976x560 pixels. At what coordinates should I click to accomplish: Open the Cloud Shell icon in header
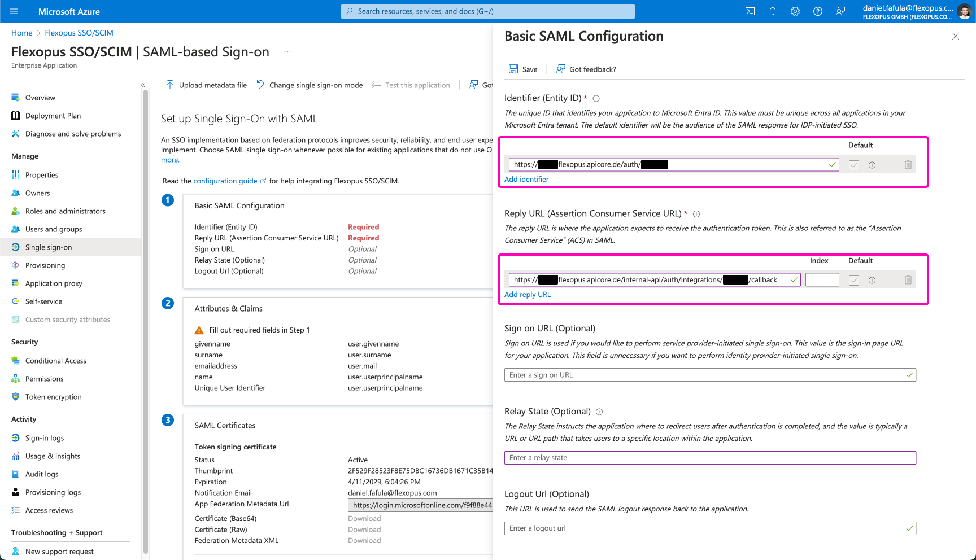(750, 11)
